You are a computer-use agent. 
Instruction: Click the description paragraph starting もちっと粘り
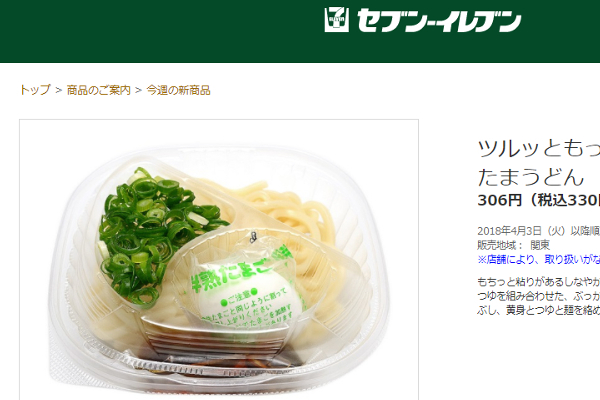coord(539,296)
